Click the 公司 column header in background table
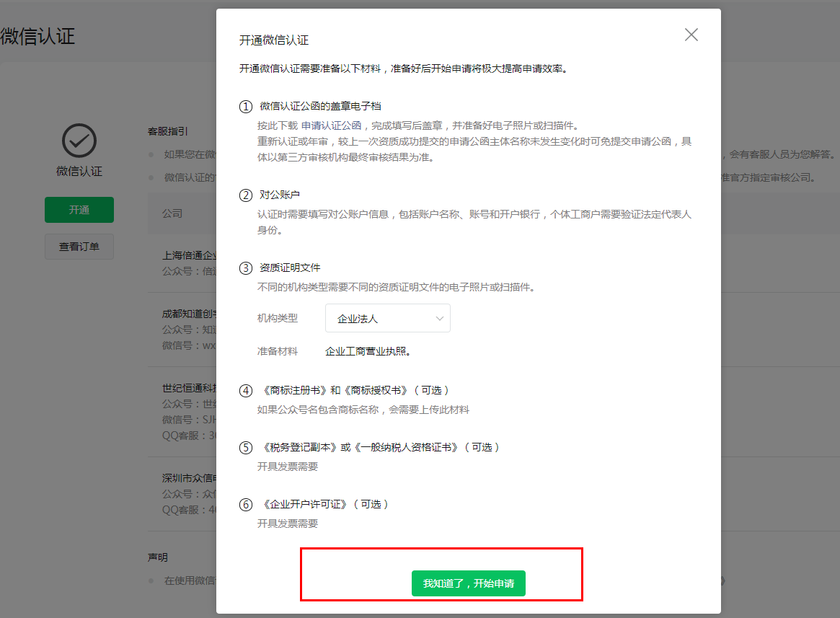The width and height of the screenshot is (840, 618). 172,213
